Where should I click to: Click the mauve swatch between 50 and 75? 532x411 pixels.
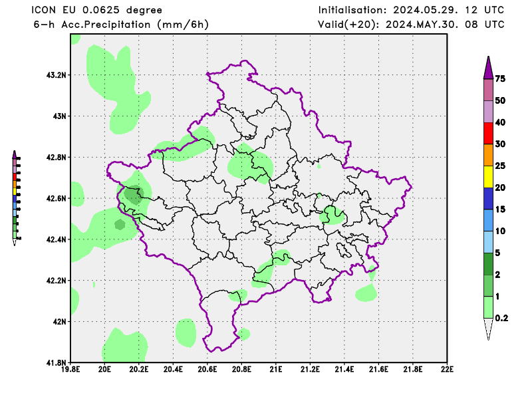(x=488, y=90)
